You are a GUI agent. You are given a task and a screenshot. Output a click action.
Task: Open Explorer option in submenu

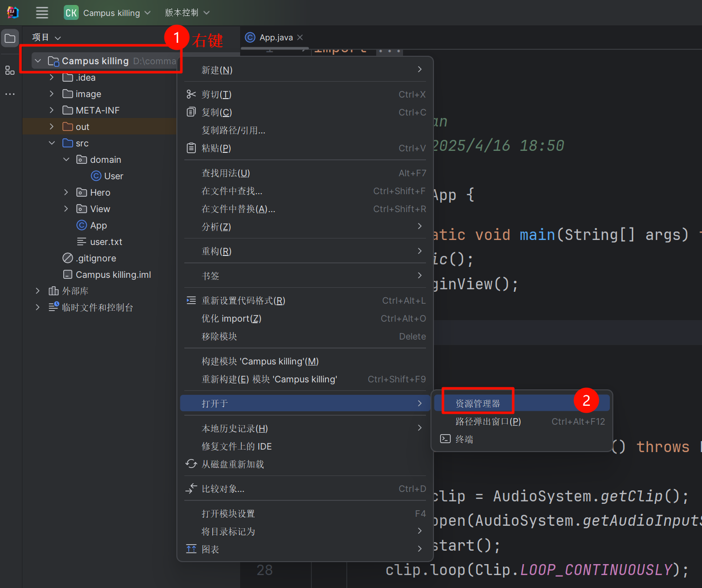click(x=477, y=404)
